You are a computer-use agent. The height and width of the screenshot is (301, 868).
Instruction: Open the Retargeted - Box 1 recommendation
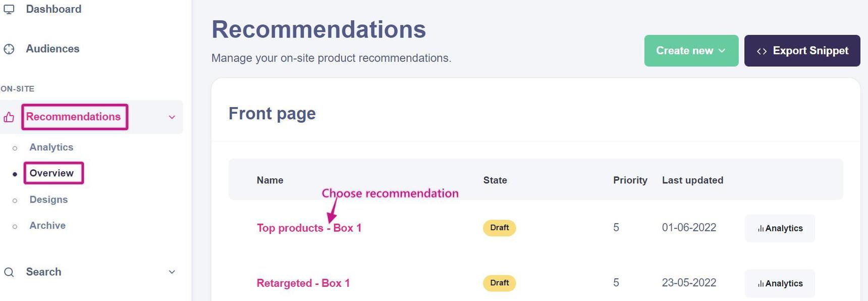click(x=303, y=283)
